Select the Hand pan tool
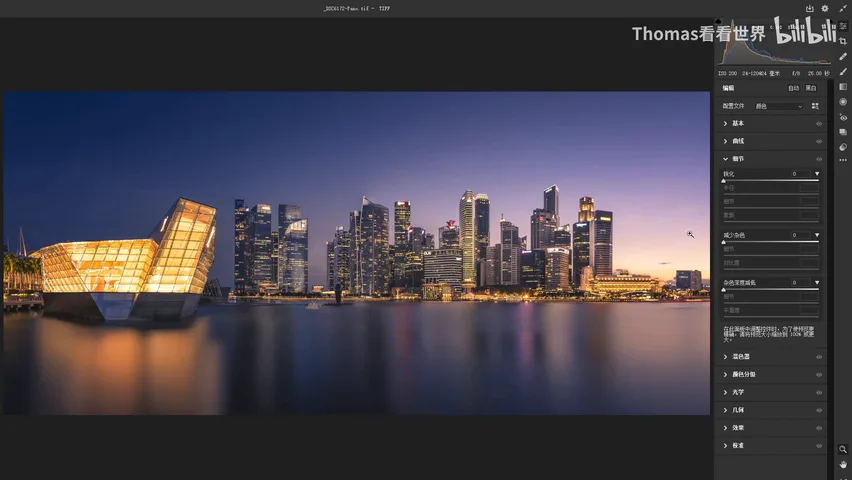 tap(843, 465)
